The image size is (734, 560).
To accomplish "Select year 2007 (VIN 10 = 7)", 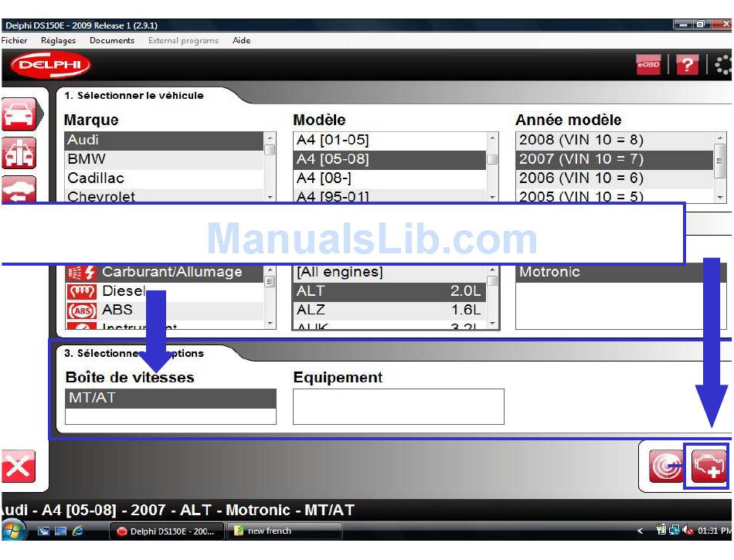I will coord(614,160).
